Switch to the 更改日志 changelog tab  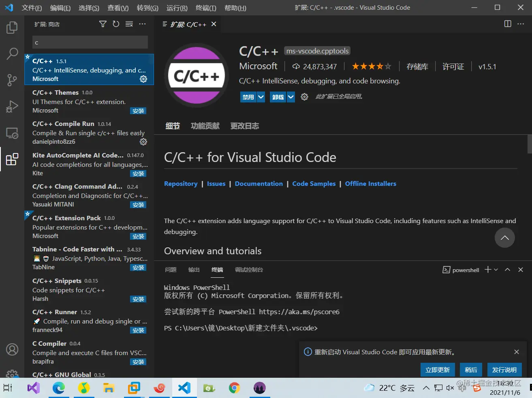(245, 126)
